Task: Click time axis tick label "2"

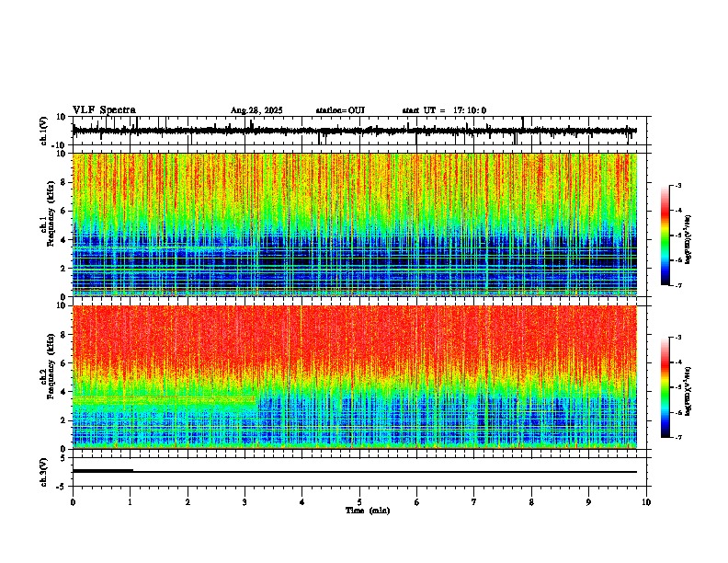Action: pos(188,502)
